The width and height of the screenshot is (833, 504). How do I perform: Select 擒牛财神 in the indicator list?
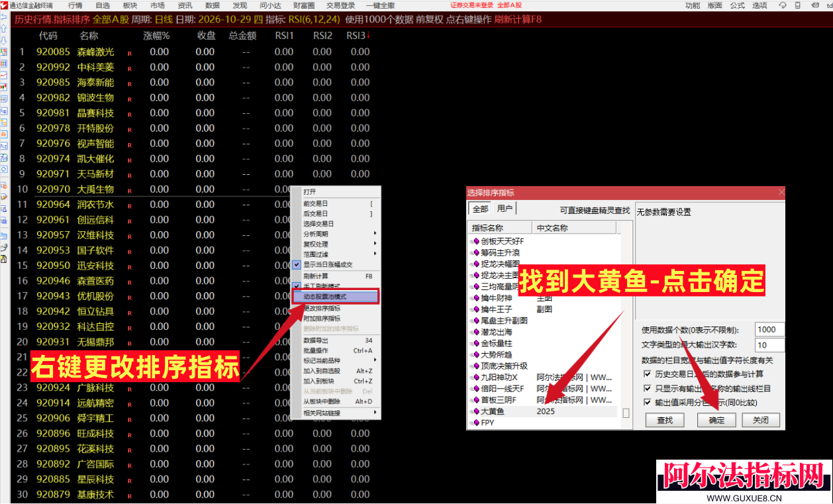click(x=542, y=299)
